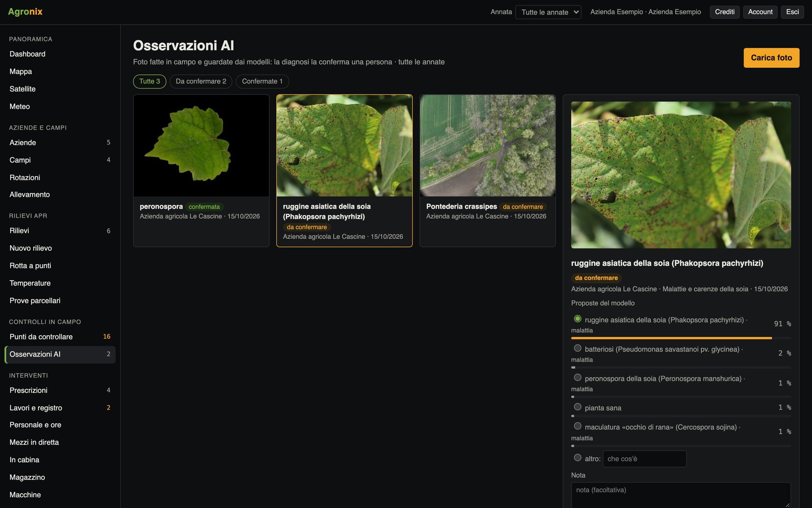Pick maculatura occhio di rana radio option
This screenshot has width=812, height=508.
tap(577, 426)
